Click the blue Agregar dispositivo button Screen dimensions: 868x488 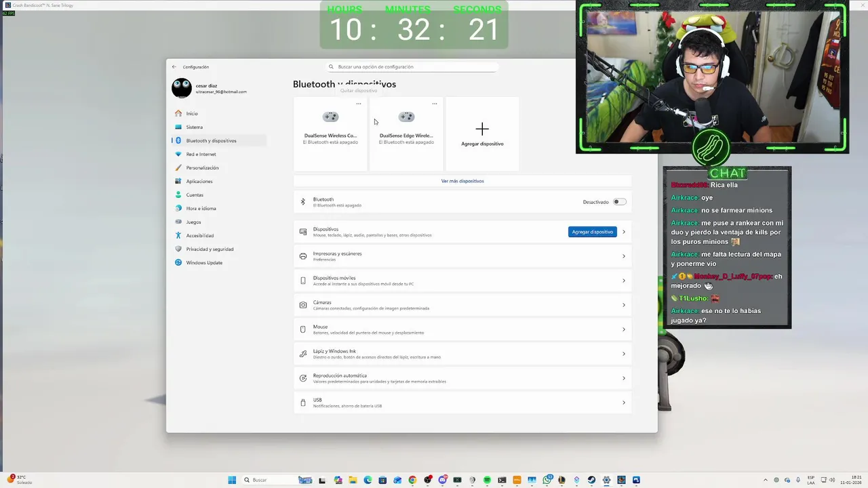pos(593,232)
